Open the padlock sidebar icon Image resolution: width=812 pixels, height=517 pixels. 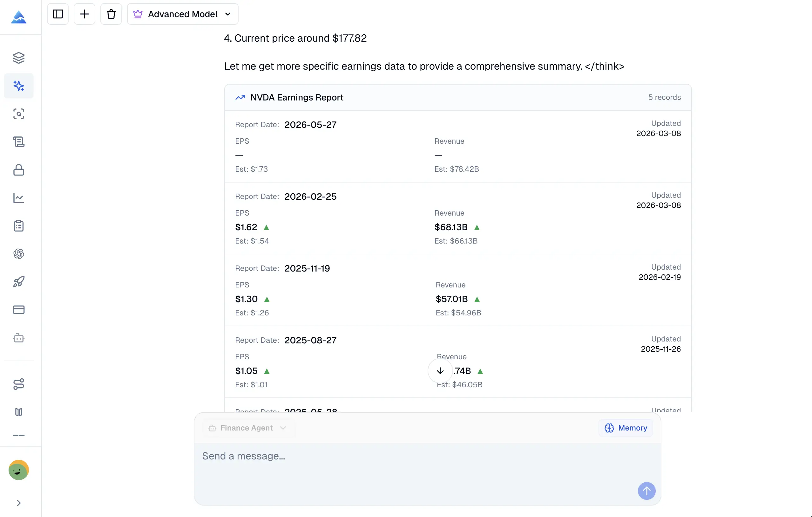pyautogui.click(x=18, y=170)
